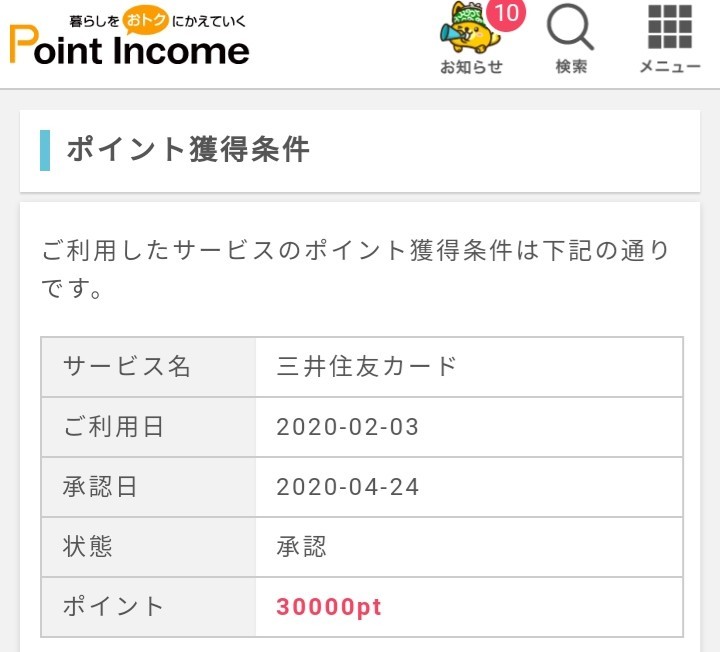Select the 三井住友カード service name value
Screen dimensions: 720x652
click(367, 366)
